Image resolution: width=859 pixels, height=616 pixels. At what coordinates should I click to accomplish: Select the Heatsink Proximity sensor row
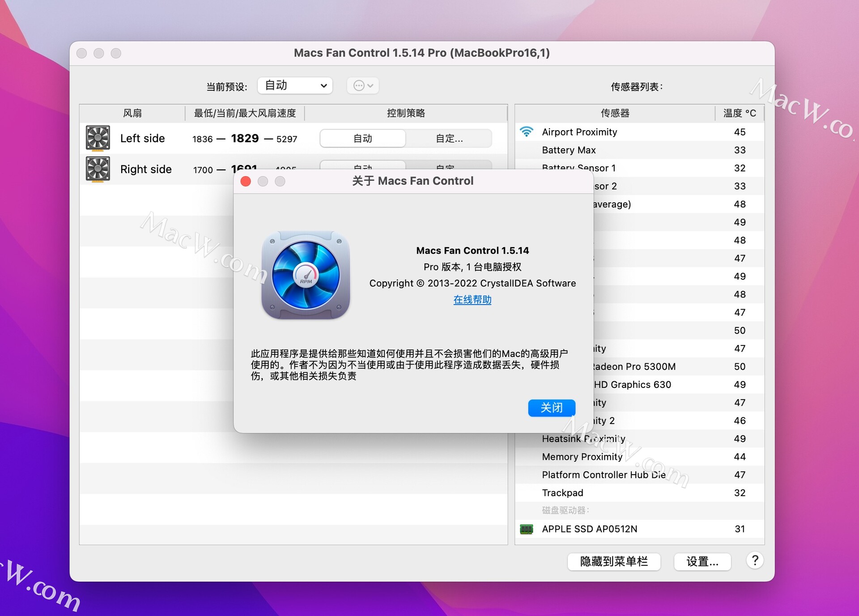click(640, 439)
